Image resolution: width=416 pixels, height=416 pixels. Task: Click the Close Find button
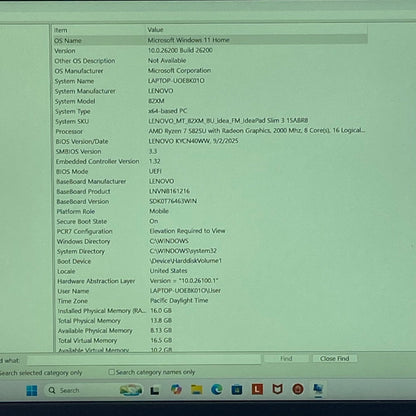pos(335,359)
